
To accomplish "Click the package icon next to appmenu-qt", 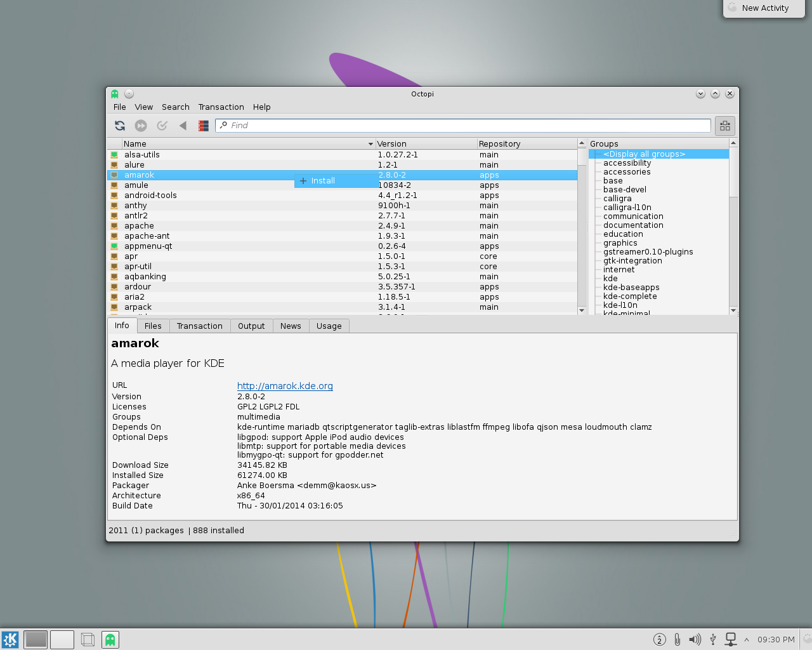I will 114,246.
